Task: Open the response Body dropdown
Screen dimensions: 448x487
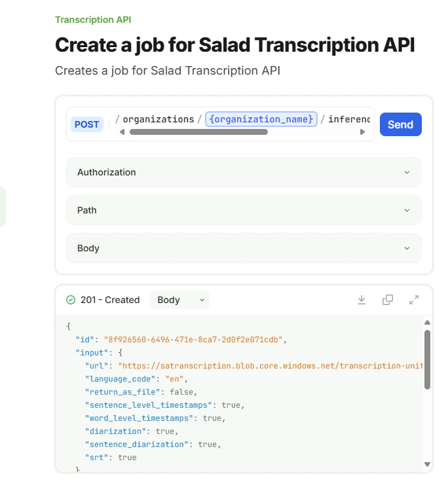Action: click(179, 300)
